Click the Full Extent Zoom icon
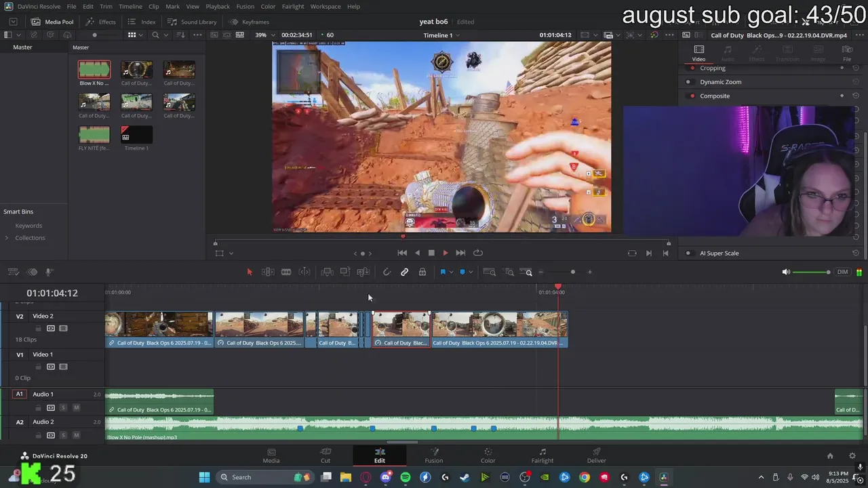The image size is (868, 488). 489,272
